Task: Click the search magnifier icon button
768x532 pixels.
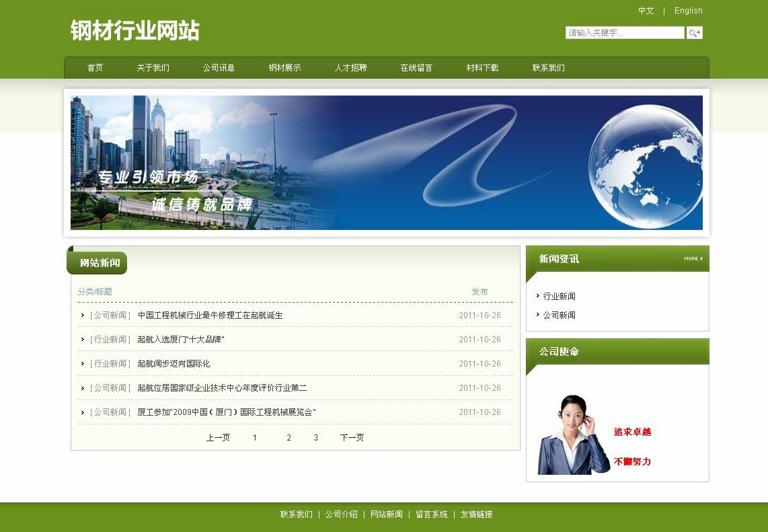Action: tap(694, 33)
